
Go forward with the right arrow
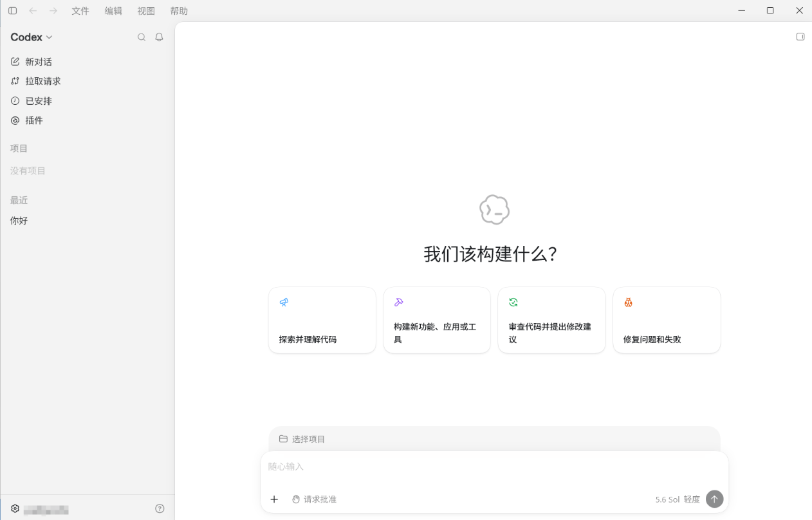point(53,11)
